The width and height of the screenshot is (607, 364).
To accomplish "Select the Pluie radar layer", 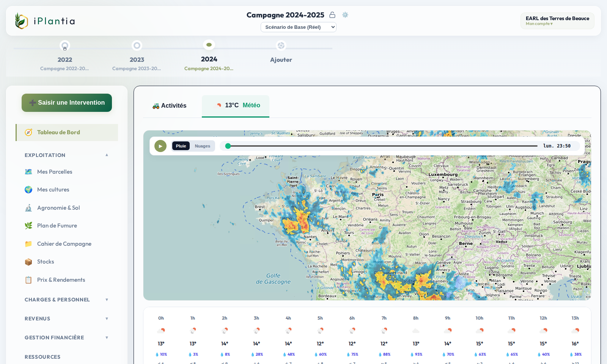I will pos(181,146).
